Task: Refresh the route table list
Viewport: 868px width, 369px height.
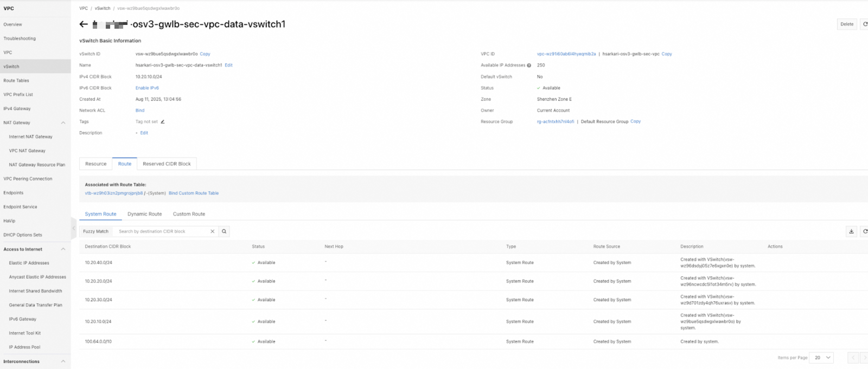Action: tap(865, 231)
